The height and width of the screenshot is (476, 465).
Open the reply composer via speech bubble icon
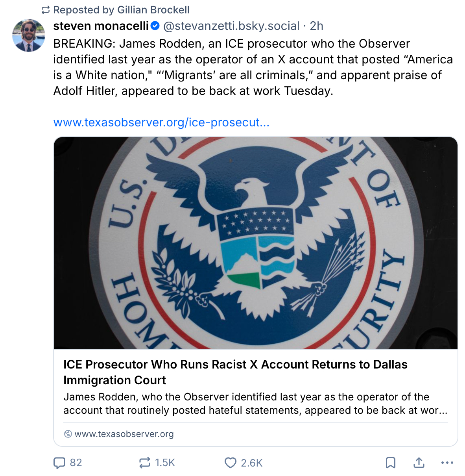(59, 463)
